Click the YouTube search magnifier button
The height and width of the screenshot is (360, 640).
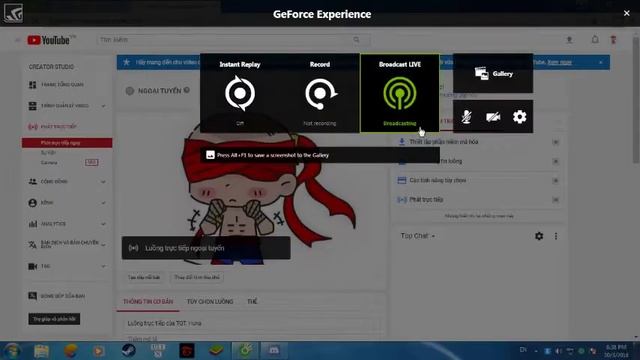point(357,40)
